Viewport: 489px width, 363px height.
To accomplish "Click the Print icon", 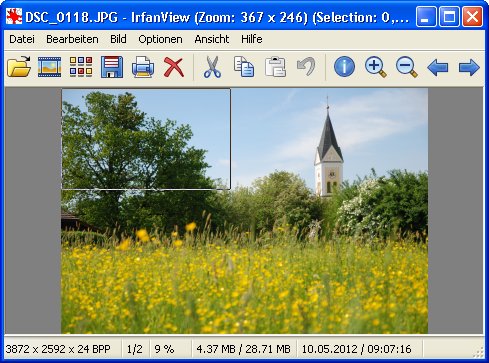I will tap(143, 67).
